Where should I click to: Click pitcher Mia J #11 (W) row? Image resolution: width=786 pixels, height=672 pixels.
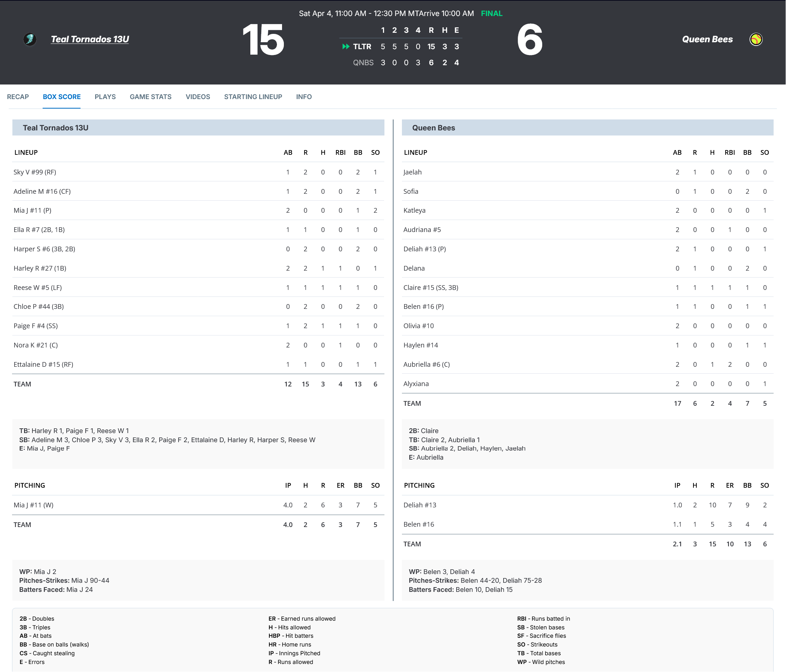34,505
